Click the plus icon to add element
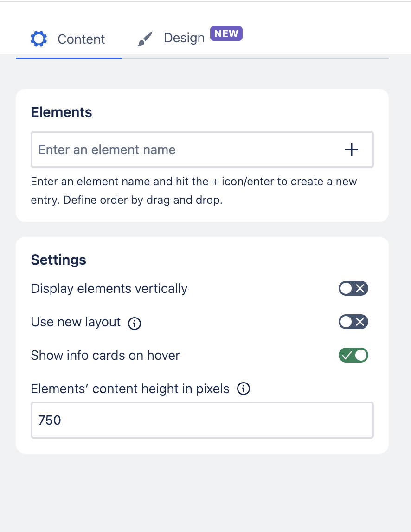The width and height of the screenshot is (411, 532). click(x=352, y=149)
